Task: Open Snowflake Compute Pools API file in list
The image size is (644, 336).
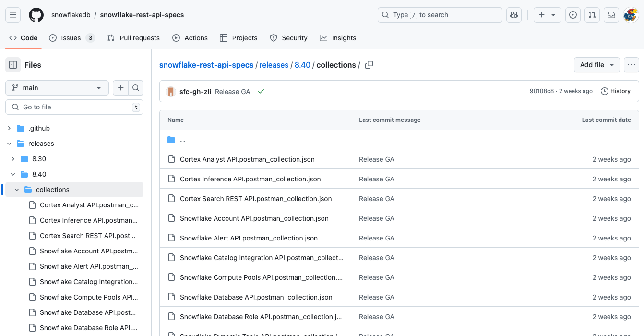Action: click(x=262, y=277)
